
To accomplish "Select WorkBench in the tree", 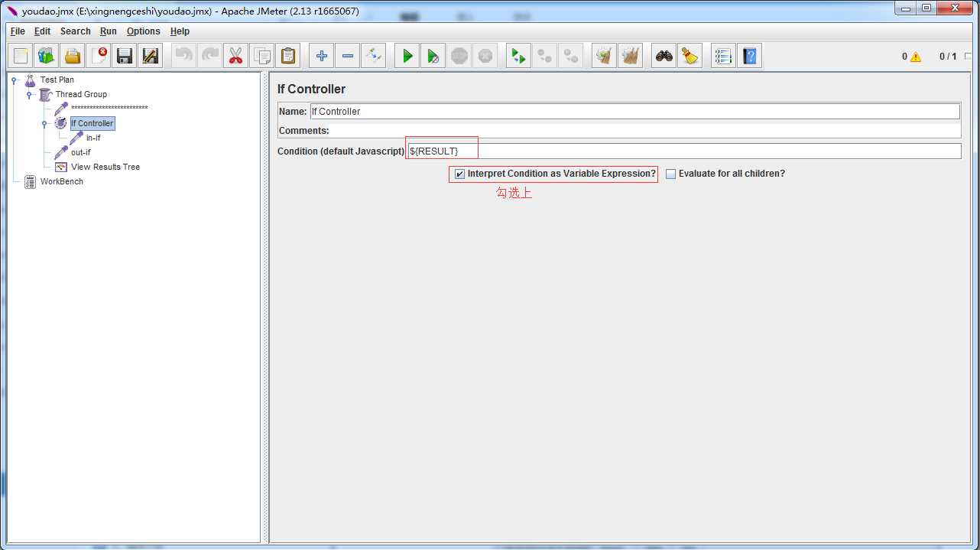I will tap(62, 181).
